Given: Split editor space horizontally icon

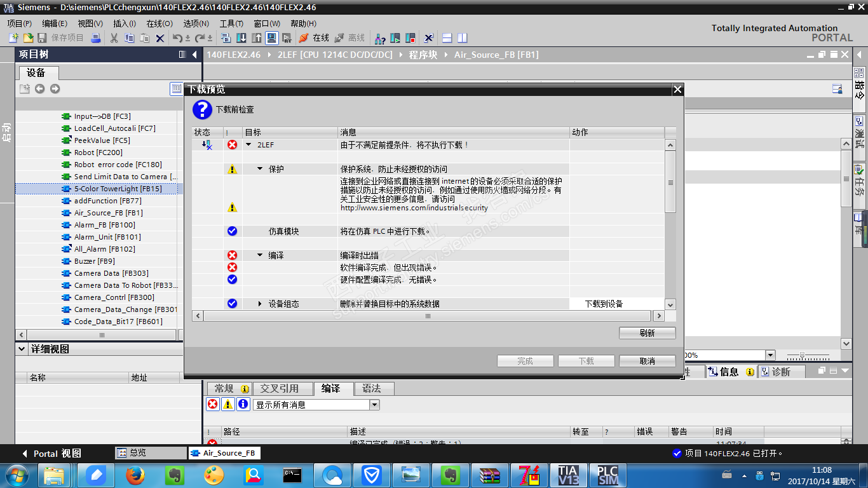Looking at the screenshot, I should pos(447,38).
